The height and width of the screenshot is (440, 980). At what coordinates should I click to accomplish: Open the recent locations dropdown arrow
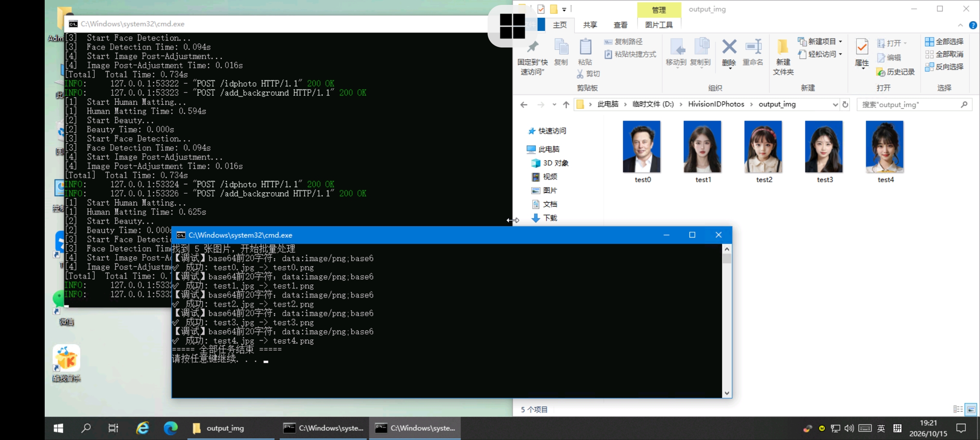[554, 104]
